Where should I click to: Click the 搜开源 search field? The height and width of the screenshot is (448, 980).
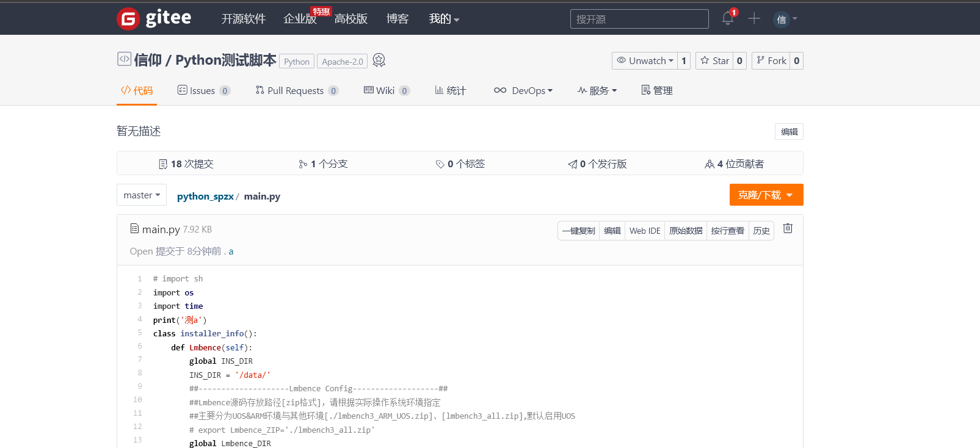click(639, 19)
